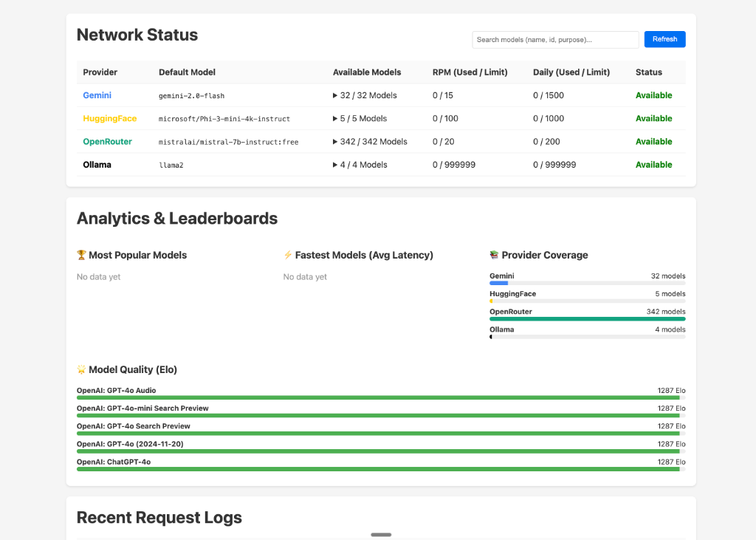Image resolution: width=756 pixels, height=540 pixels.
Task: Click OpenAI: GPT-4o-mini Search Preview label
Action: [x=142, y=409]
